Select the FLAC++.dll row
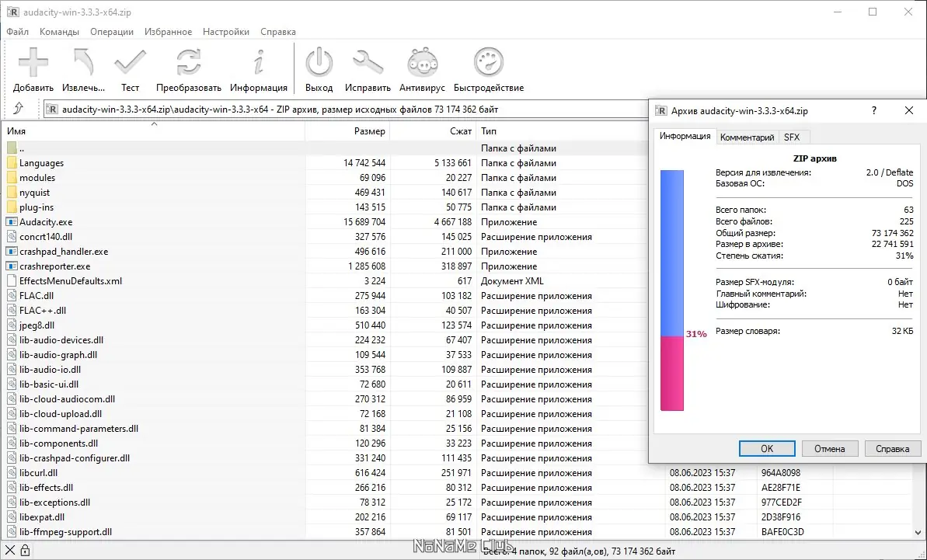The width and height of the screenshot is (927, 560). [326, 311]
